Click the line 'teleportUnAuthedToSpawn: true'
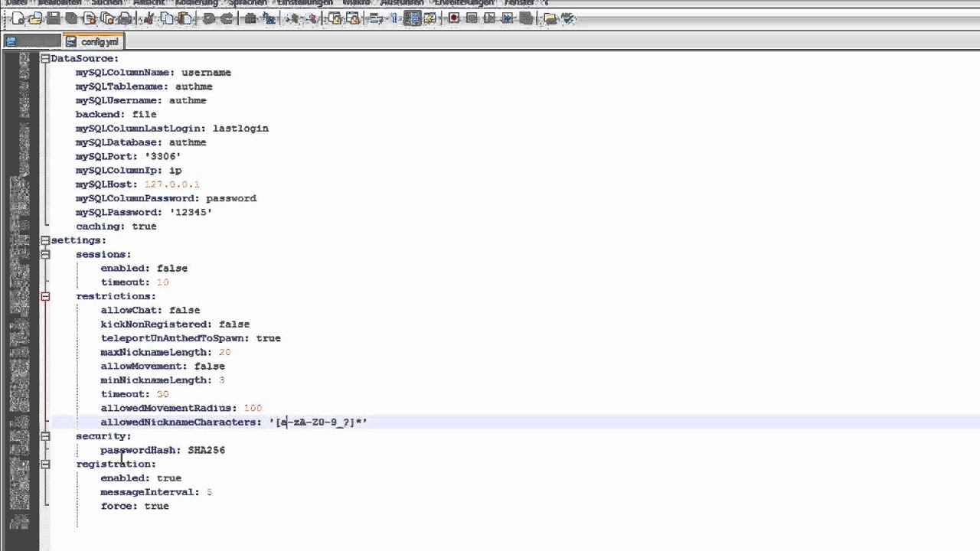 click(191, 338)
